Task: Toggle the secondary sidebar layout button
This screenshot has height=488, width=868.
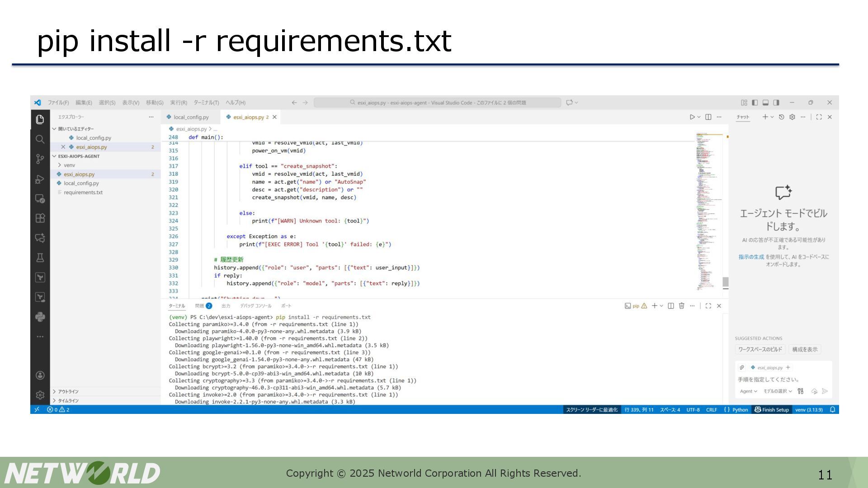Action: pyautogui.click(x=776, y=103)
